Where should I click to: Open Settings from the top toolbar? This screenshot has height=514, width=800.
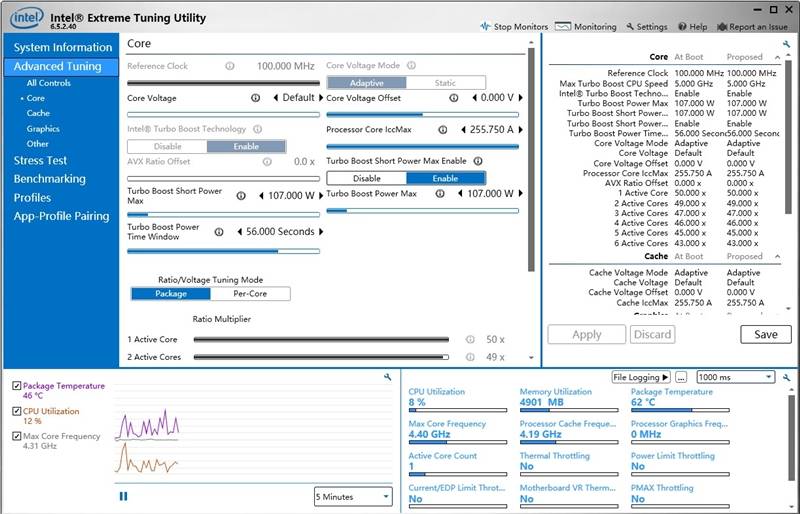click(630, 27)
